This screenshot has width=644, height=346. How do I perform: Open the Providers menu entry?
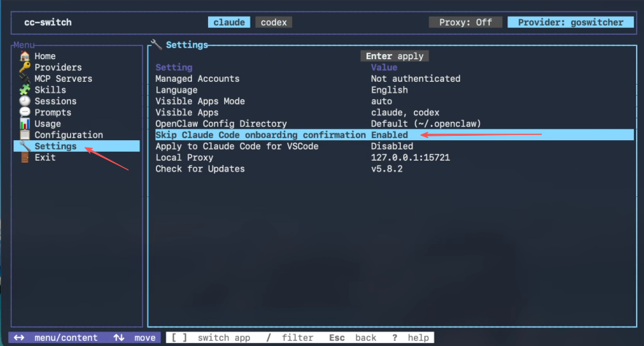(58, 67)
